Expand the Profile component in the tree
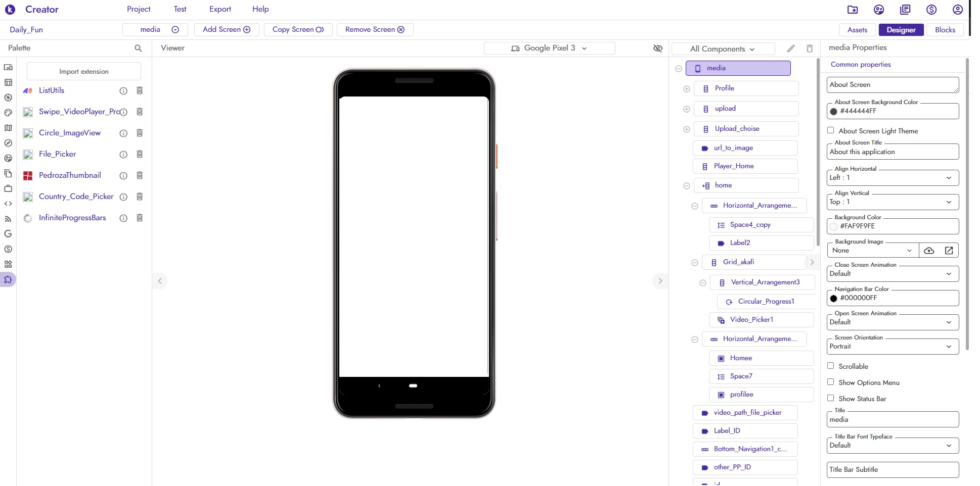 pyautogui.click(x=687, y=89)
